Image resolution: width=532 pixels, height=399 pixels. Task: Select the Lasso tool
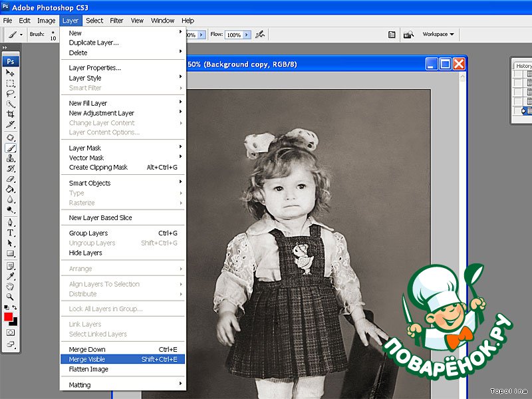[x=11, y=94]
